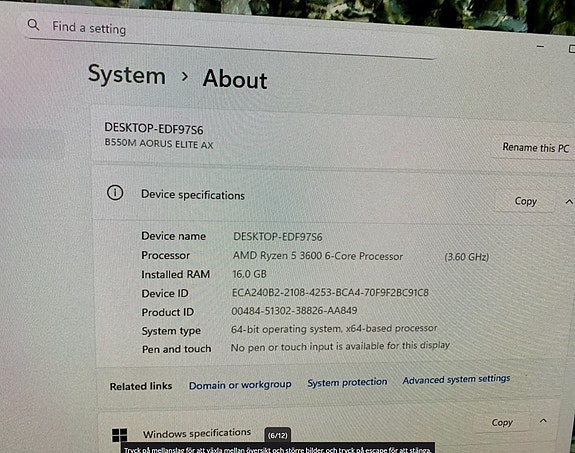Open the Domain or workgroup link
The height and width of the screenshot is (453, 575).
point(240,385)
